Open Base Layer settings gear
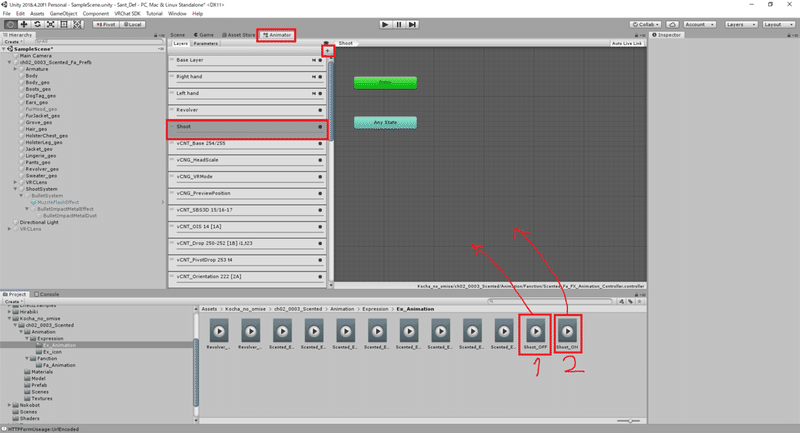 tap(320, 60)
